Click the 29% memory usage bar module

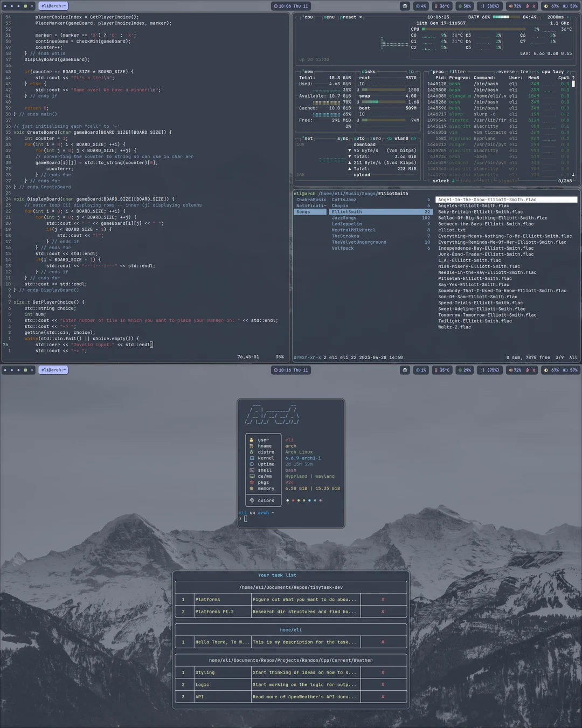click(464, 370)
